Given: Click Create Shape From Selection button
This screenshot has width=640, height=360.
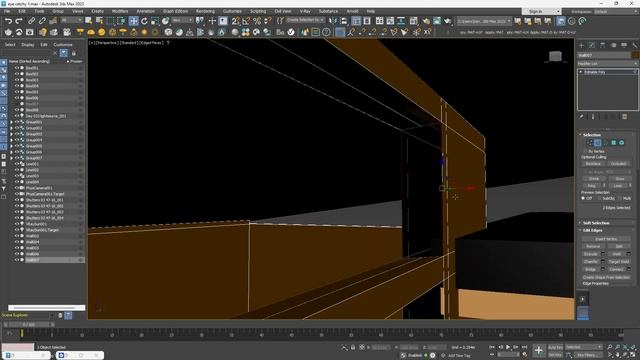Looking at the screenshot, I should pos(606,277).
